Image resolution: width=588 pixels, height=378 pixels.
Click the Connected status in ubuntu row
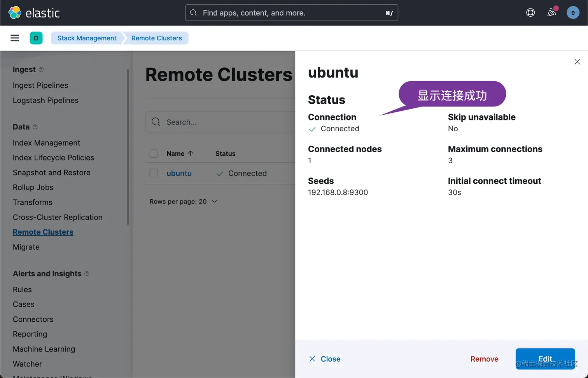[241, 173]
